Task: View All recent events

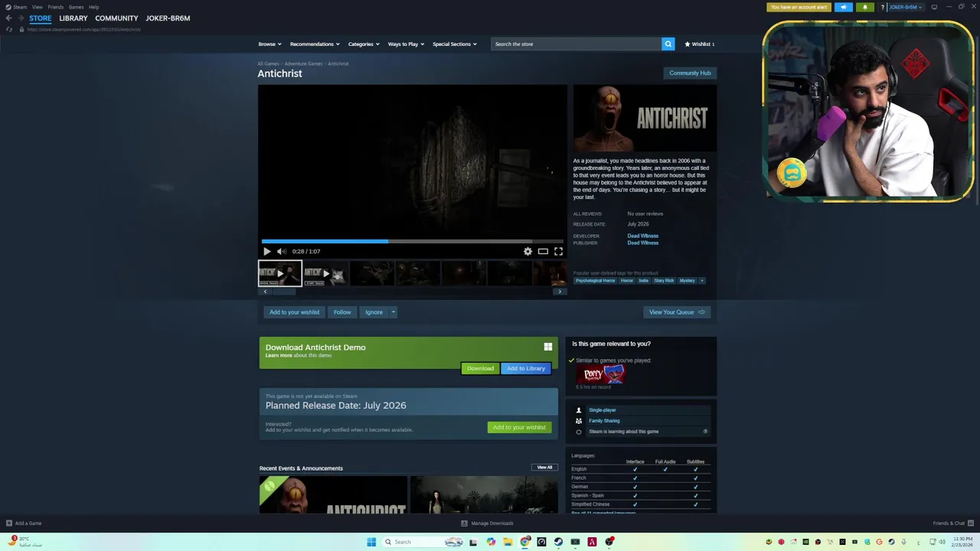Action: coord(544,468)
